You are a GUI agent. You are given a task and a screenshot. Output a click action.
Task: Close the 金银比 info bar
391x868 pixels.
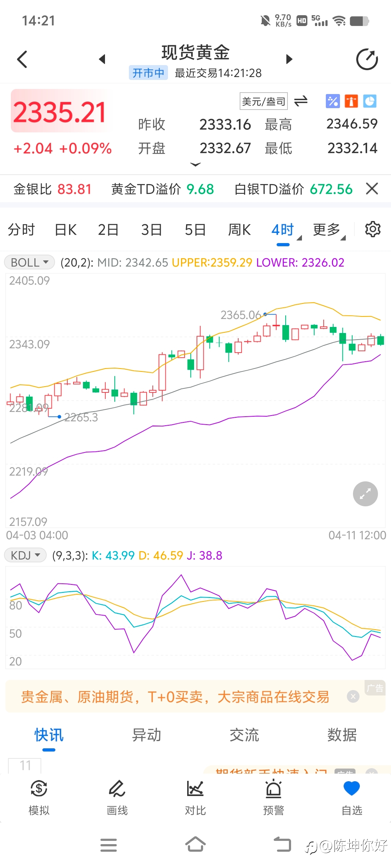372,188
